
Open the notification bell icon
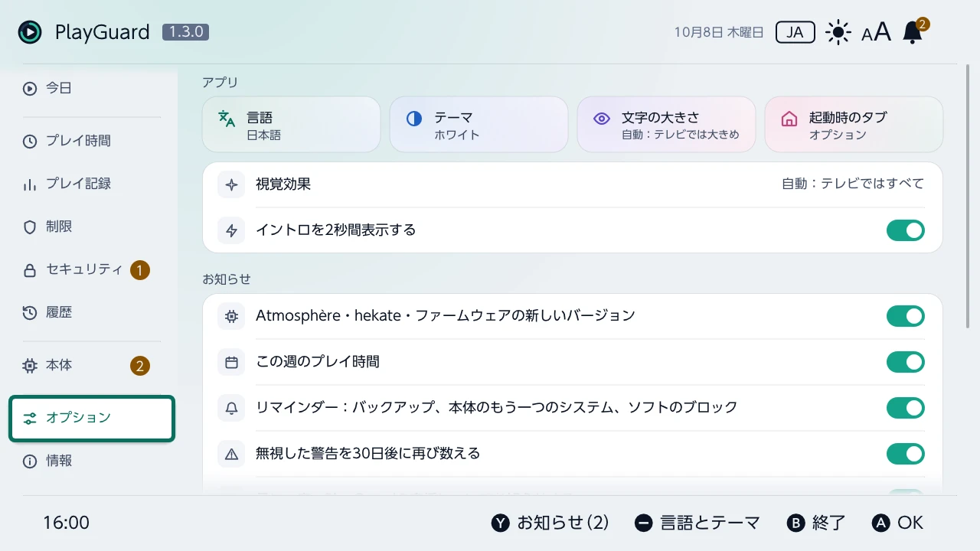[x=912, y=33]
